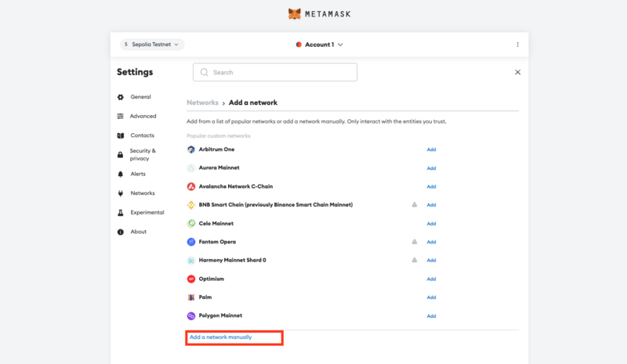Click the Account 1 avatar icon
627x364 pixels.
pos(299,45)
